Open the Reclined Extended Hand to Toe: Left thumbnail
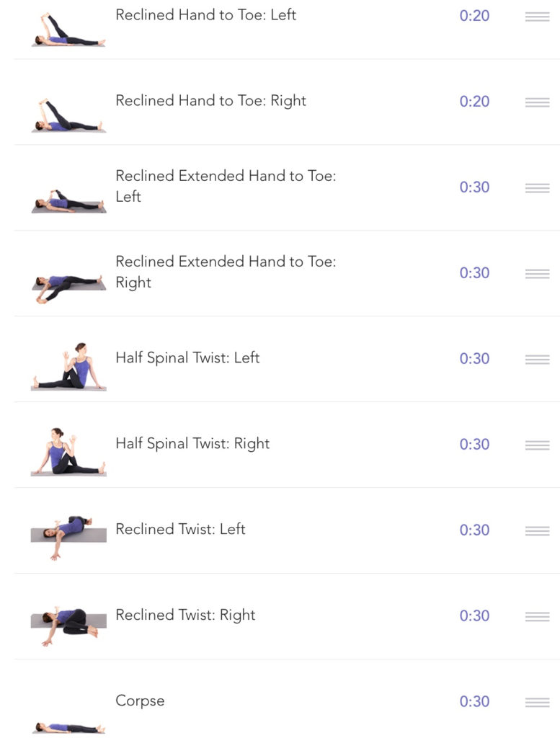Image resolution: width=560 pixels, height=738 pixels. pyautogui.click(x=68, y=201)
